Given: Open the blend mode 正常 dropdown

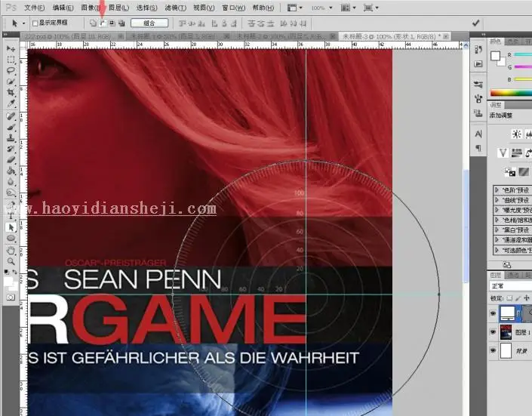Looking at the screenshot, I should point(511,286).
